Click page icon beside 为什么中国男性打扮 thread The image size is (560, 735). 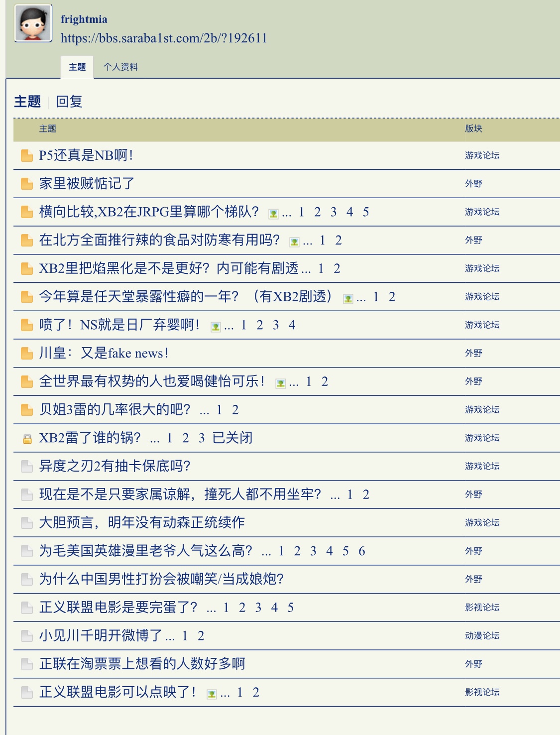click(27, 580)
